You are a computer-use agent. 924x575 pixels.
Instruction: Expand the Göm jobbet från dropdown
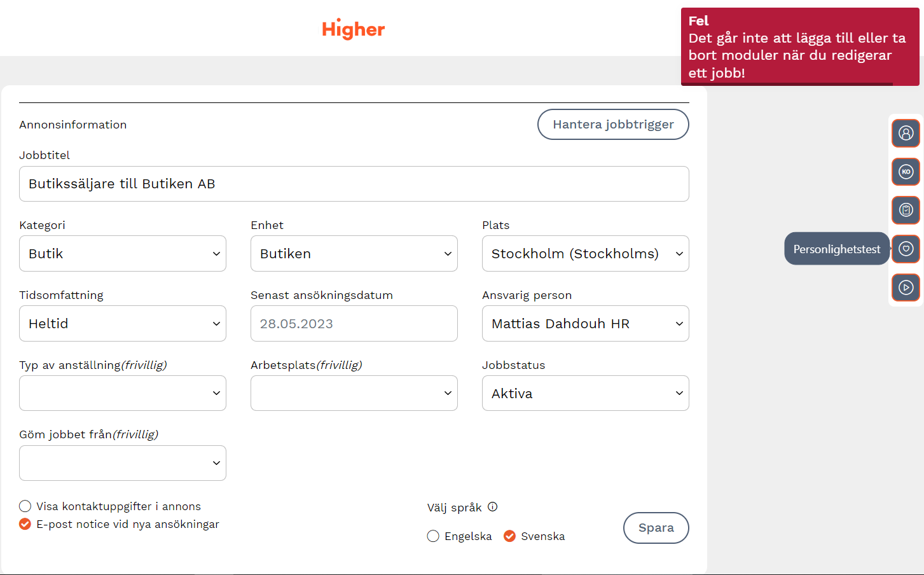coord(123,463)
